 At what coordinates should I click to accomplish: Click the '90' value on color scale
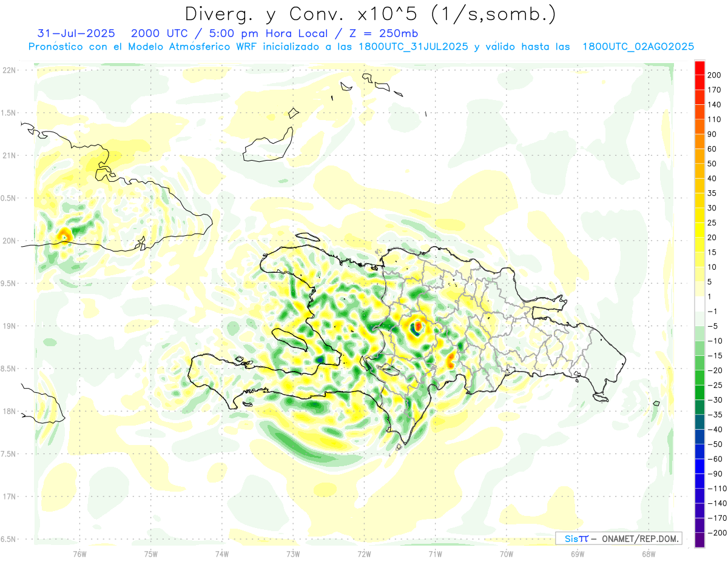713,135
